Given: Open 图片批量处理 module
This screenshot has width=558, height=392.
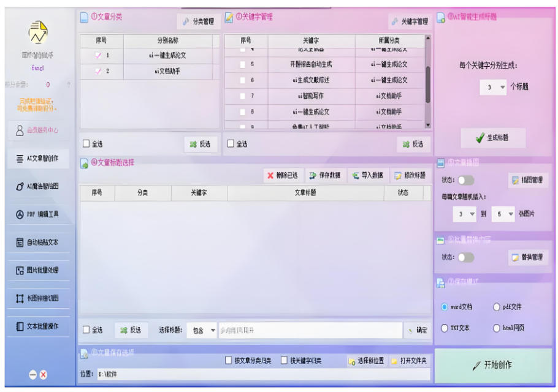Looking at the screenshot, I should 38,270.
